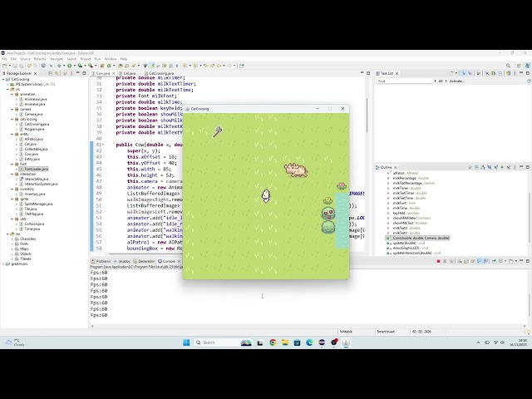The image size is (532, 399).
Task: Open the Navigate menu
Action: click(57, 59)
